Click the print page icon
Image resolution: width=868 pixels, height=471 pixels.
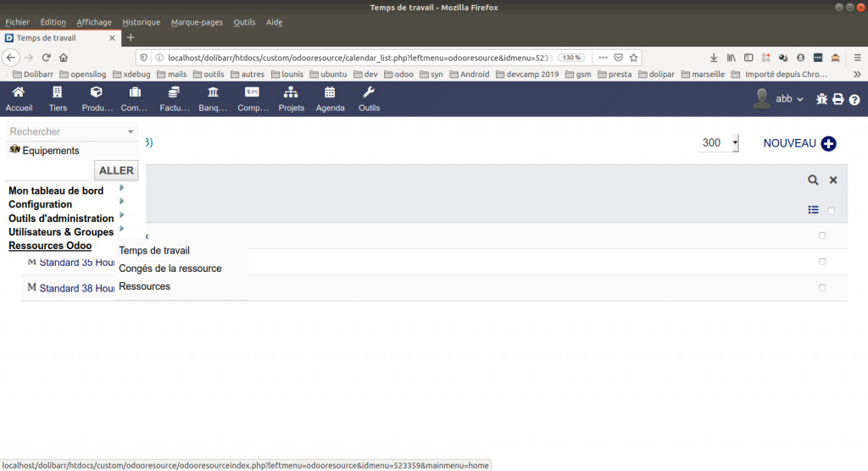click(838, 99)
